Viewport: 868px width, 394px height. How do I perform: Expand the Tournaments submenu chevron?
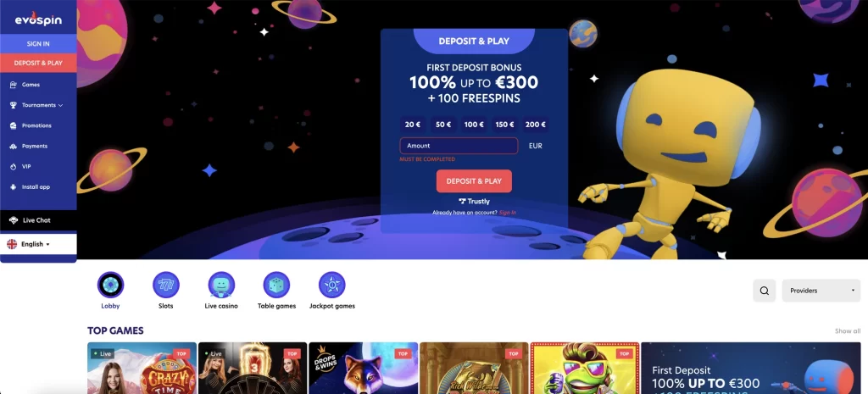[60, 105]
